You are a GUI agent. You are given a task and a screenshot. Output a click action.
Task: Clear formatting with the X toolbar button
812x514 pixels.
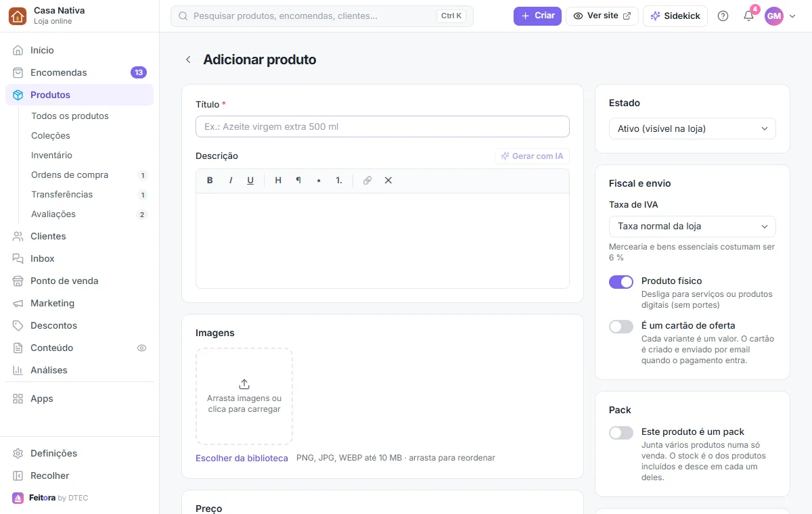pyautogui.click(x=388, y=181)
